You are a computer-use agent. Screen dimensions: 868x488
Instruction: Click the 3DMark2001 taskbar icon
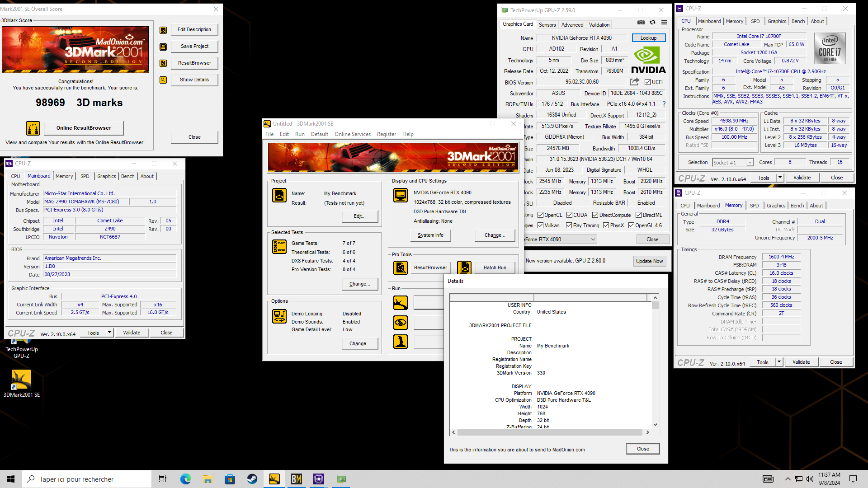274,479
